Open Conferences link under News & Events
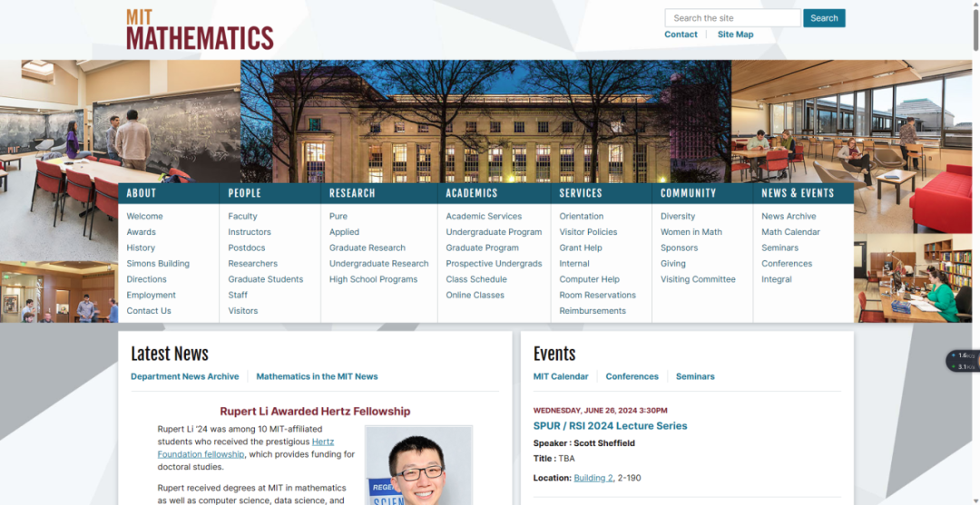 coord(787,264)
